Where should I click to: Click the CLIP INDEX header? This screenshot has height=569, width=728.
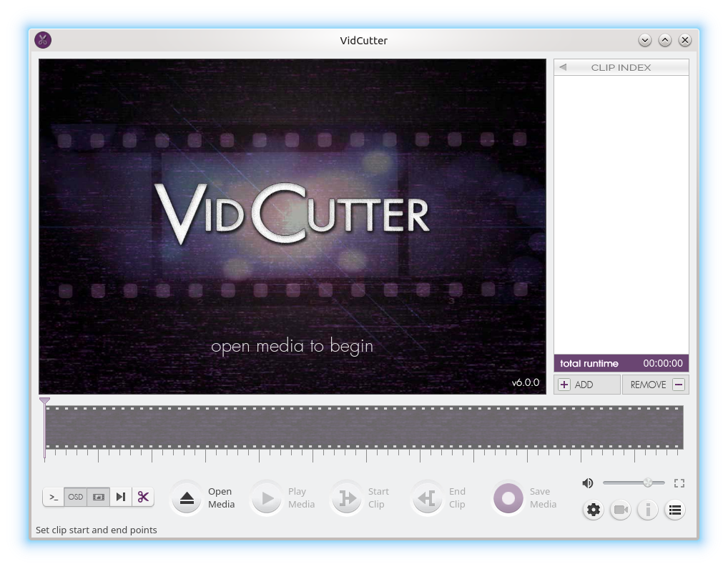coord(621,67)
